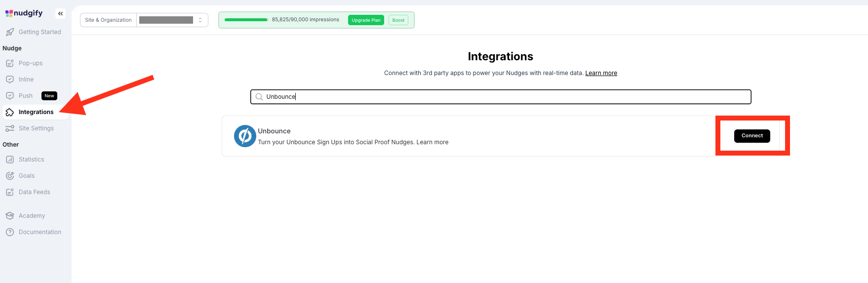The width and height of the screenshot is (868, 283).
Task: Click the Other section header
Action: coord(10,145)
